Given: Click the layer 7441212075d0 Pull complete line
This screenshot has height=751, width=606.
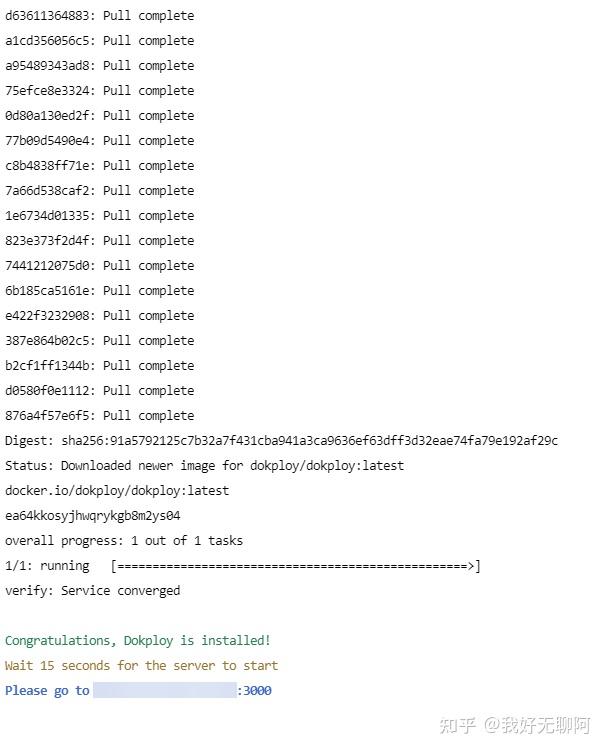Looking at the screenshot, I should [x=99, y=266].
